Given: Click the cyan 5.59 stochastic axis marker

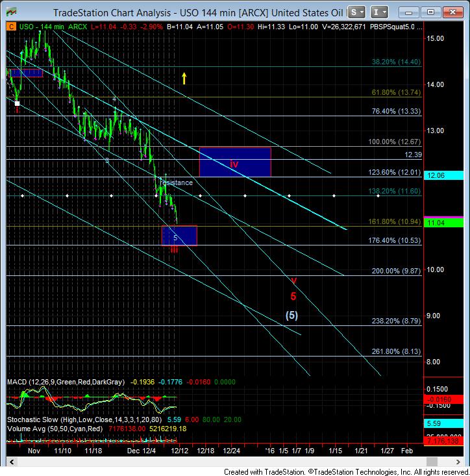Looking at the screenshot, I should 443,423.
